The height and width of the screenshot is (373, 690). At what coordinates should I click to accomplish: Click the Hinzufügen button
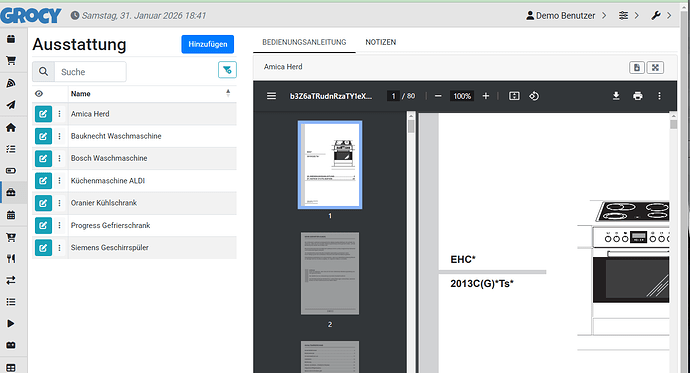coord(208,44)
